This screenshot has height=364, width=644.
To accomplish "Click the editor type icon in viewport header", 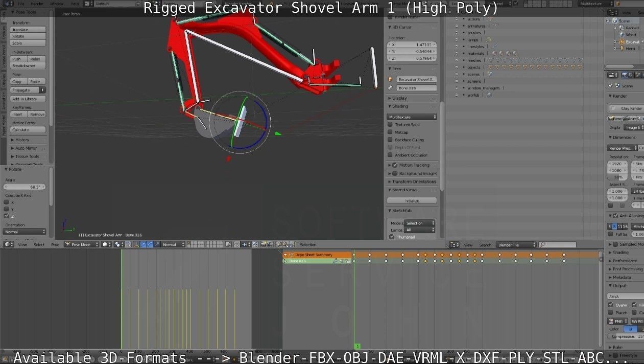I will (x=8, y=244).
